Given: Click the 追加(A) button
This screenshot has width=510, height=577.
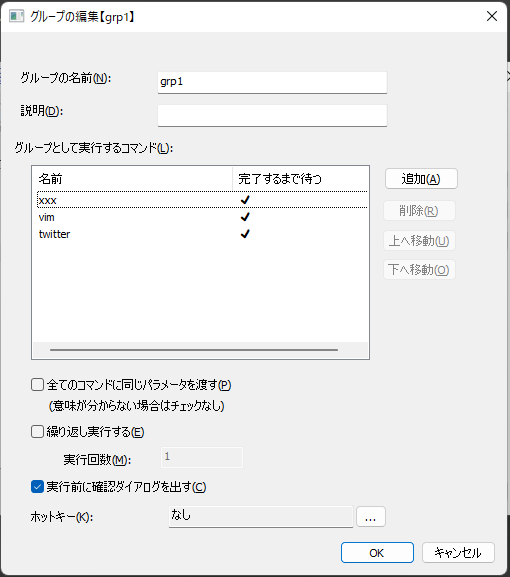Looking at the screenshot, I should 421,179.
